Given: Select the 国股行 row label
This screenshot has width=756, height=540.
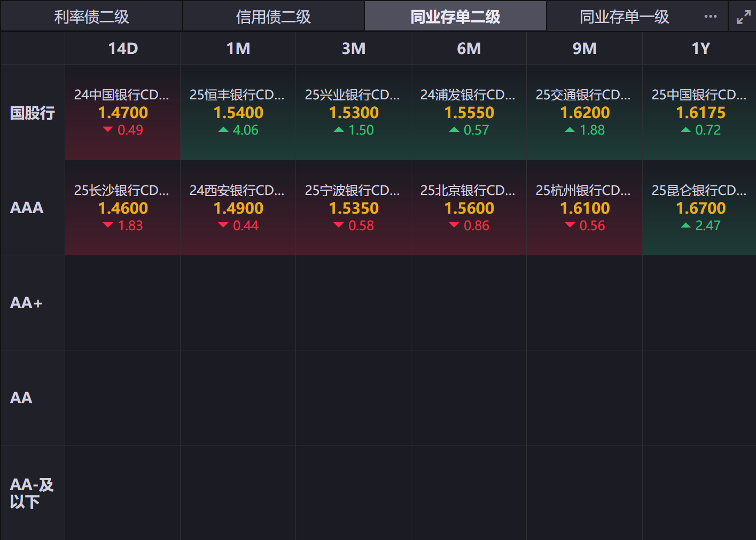Looking at the screenshot, I should [33, 113].
